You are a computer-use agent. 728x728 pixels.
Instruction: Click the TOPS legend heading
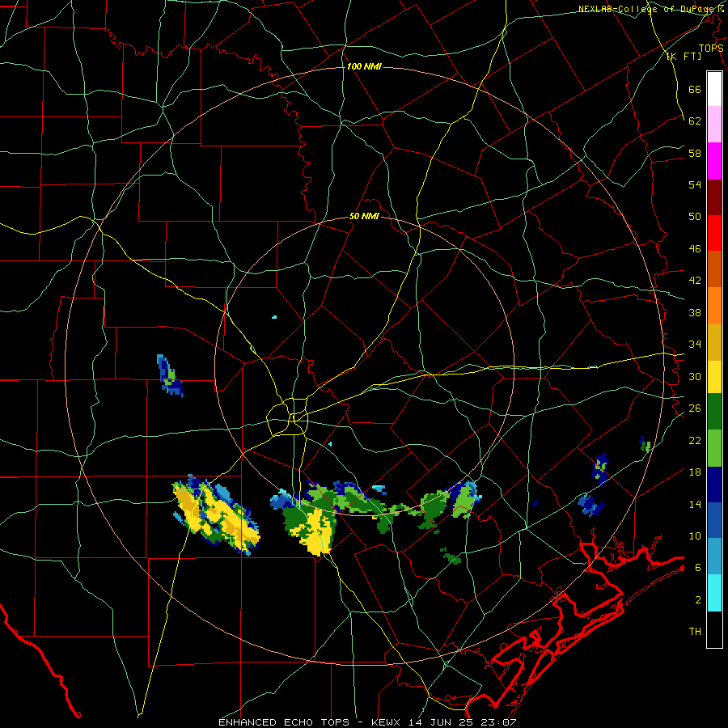711,48
